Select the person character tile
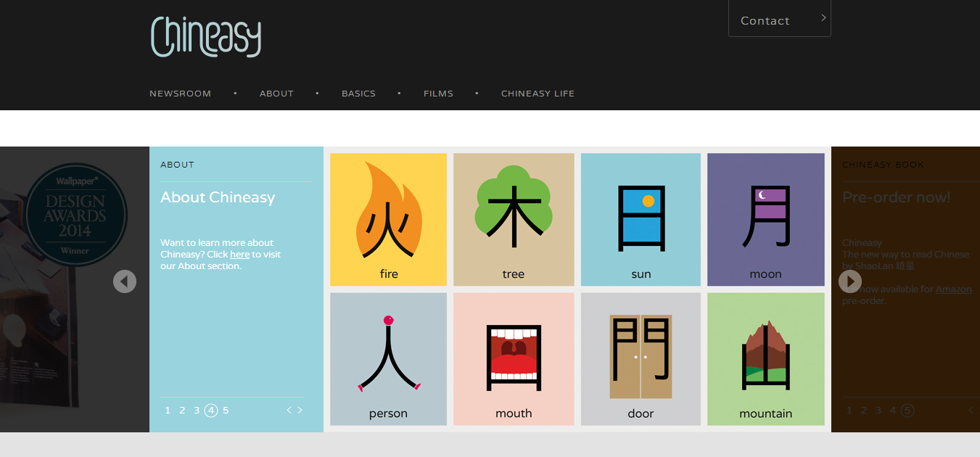Screen dimensions: 980x457 [x=388, y=359]
